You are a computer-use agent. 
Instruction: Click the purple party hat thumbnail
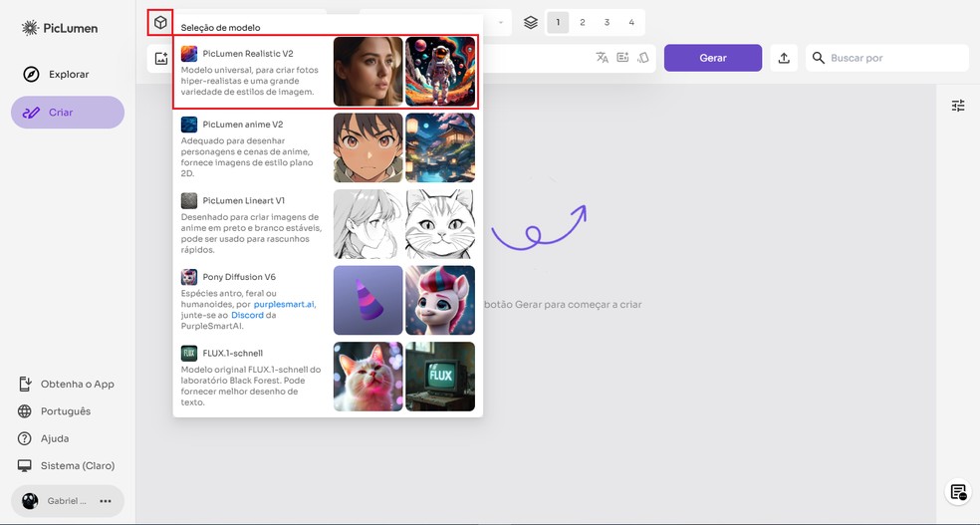368,300
